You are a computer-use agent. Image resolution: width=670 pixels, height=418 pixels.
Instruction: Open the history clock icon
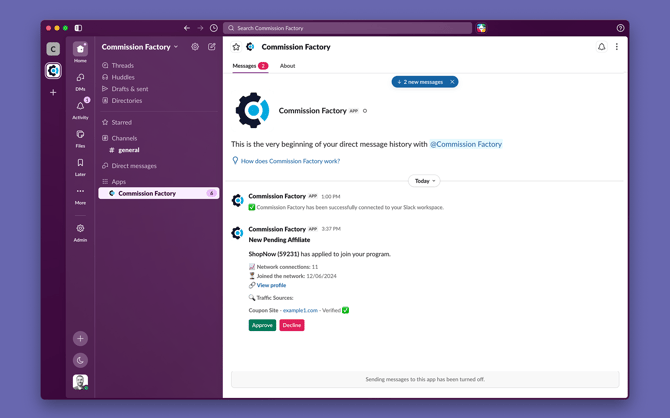[214, 28]
